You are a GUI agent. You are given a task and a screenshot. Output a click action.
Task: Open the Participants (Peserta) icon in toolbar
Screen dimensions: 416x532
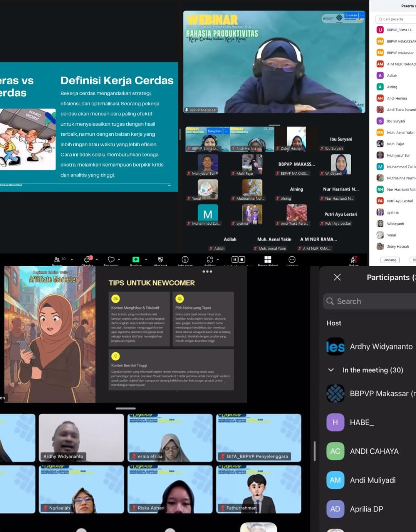pyautogui.click(x=57, y=260)
